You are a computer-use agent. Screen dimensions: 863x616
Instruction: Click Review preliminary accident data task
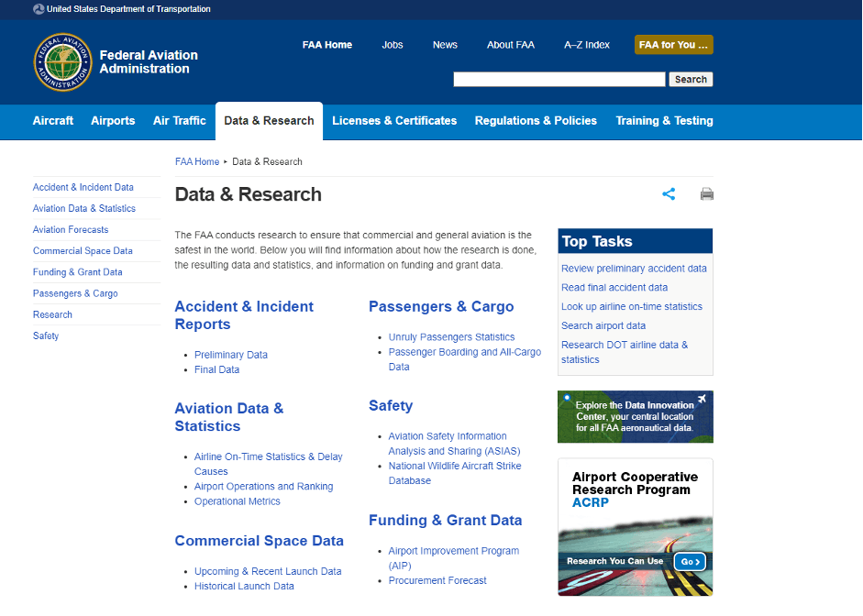[x=634, y=269]
